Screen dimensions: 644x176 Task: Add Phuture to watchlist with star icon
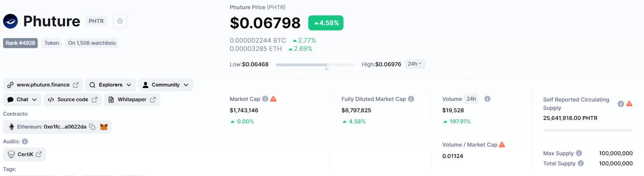click(120, 21)
